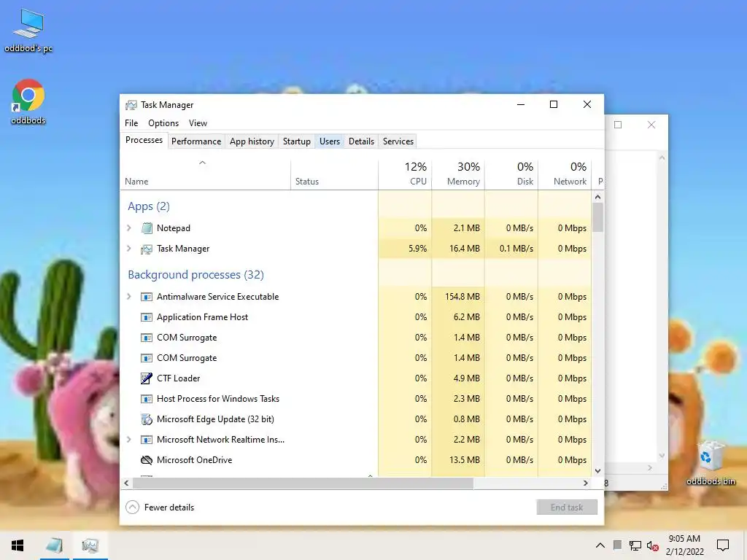This screenshot has width=747, height=560.
Task: Switch to Notepad taskbar button
Action: point(54,545)
